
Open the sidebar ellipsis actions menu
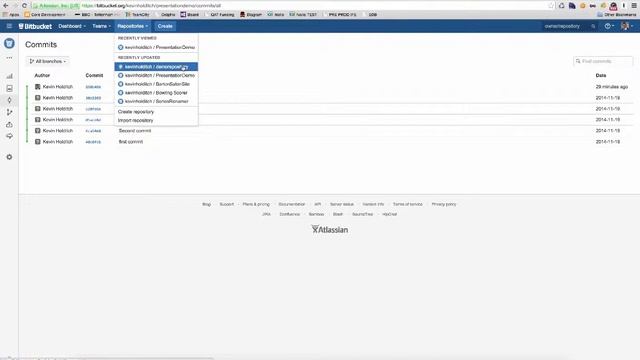pos(9,58)
